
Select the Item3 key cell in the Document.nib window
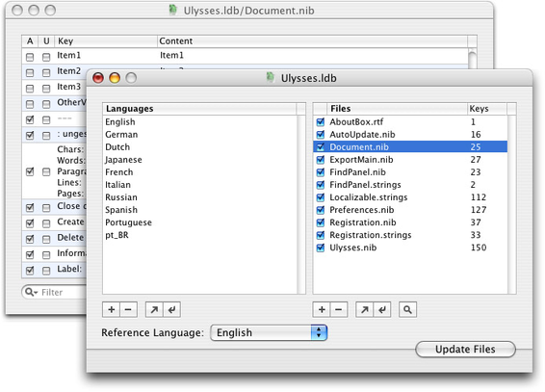pos(68,87)
